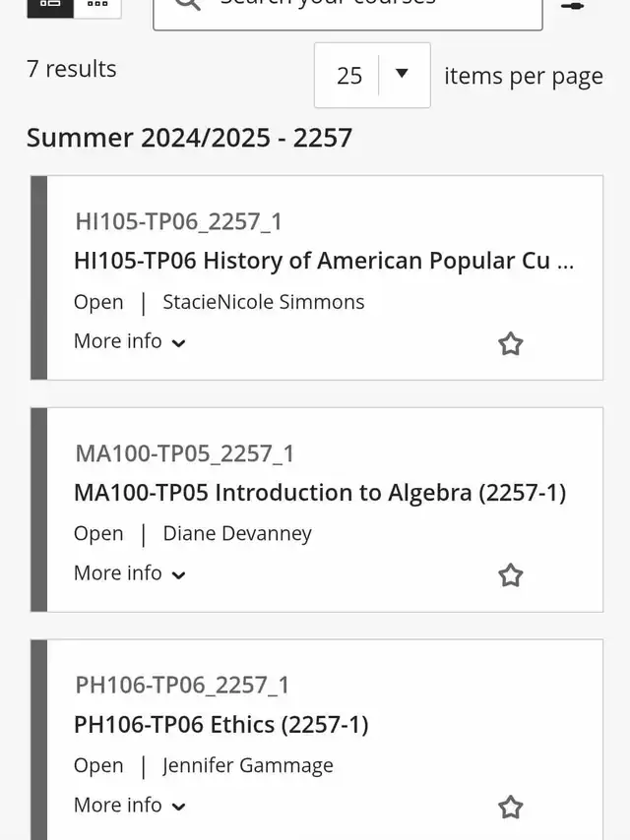The width and height of the screenshot is (630, 840).
Task: Open PH106-TP06 Ethics (2257-1) course
Action: point(220,725)
